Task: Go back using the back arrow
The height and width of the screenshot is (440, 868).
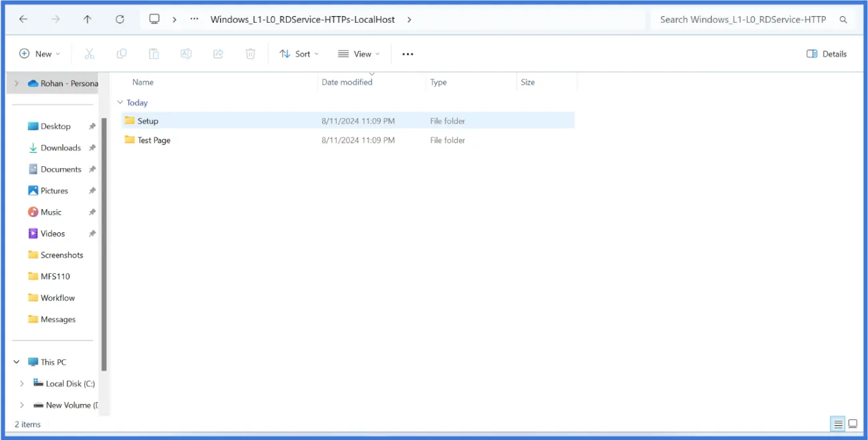Action: click(23, 19)
